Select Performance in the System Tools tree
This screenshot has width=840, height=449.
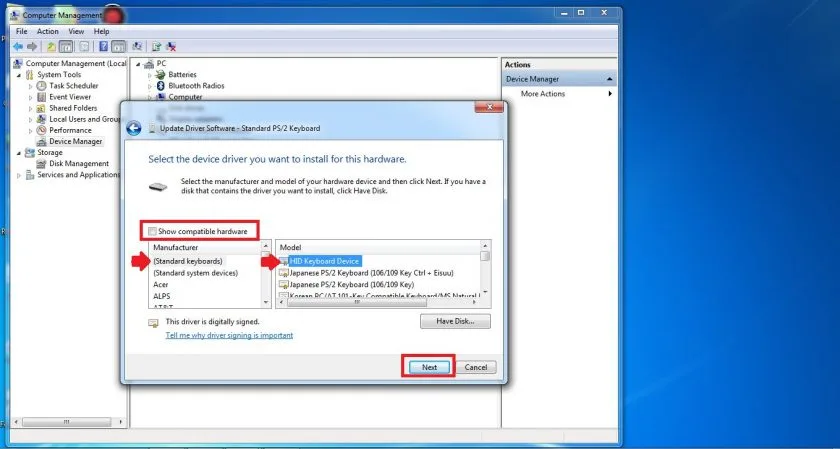[70, 130]
